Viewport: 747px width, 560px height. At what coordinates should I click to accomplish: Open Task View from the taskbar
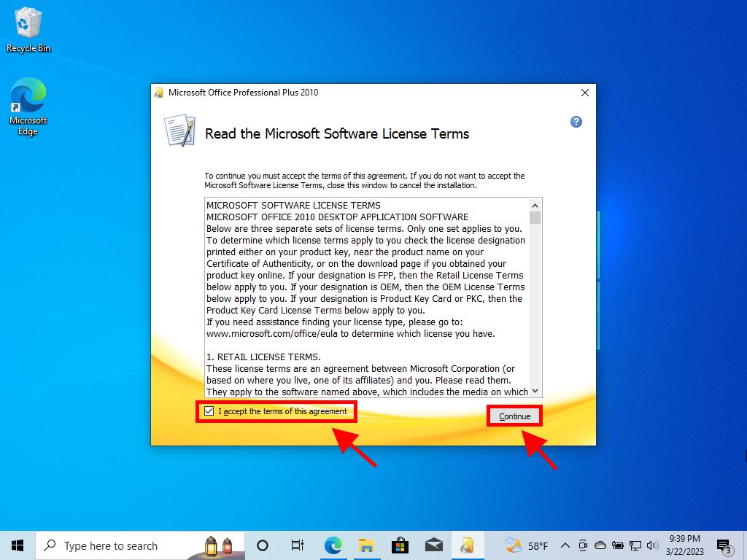[x=298, y=545]
